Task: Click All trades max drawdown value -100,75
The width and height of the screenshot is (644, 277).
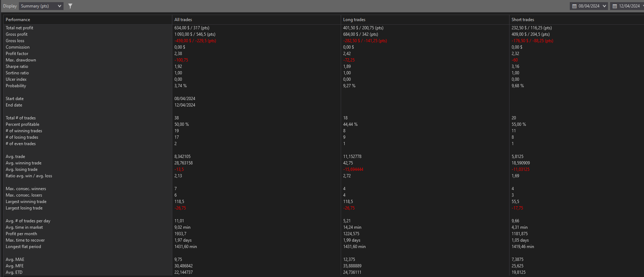Action: click(x=181, y=60)
